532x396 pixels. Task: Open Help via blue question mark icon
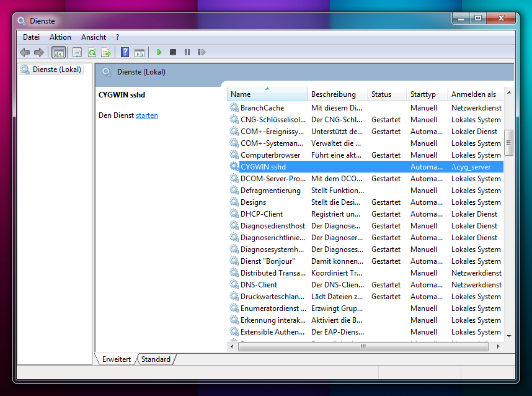125,53
